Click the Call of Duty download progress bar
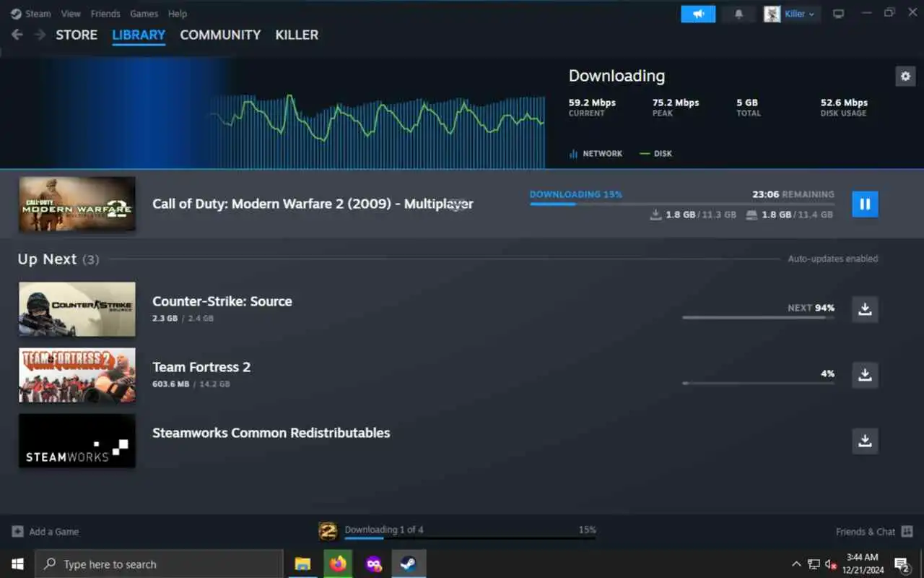This screenshot has height=578, width=924. click(x=681, y=204)
